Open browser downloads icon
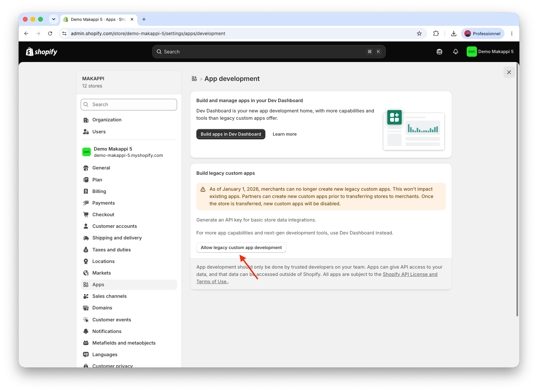The image size is (538, 392). [454, 33]
